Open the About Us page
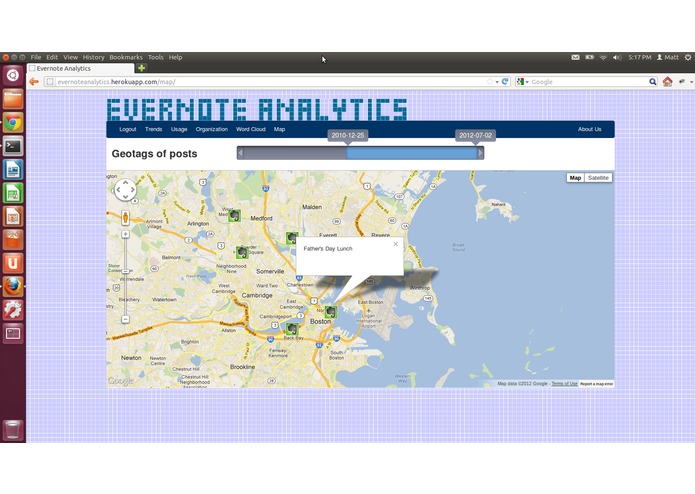 pos(590,129)
